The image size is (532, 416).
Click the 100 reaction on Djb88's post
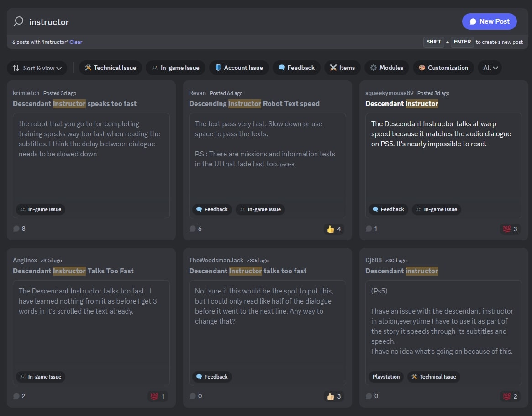pos(510,396)
